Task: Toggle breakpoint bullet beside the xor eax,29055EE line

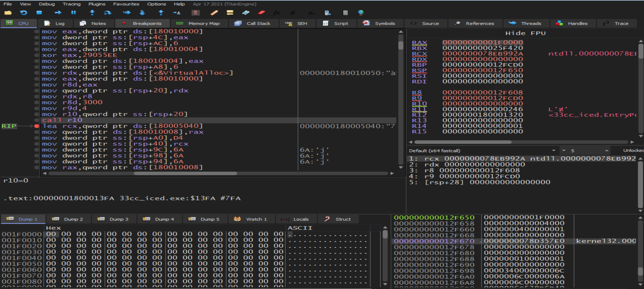Action: 37,55
